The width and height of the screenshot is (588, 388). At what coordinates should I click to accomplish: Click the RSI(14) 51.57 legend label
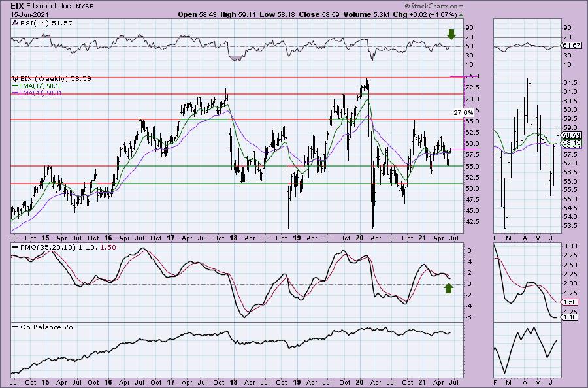42,24
